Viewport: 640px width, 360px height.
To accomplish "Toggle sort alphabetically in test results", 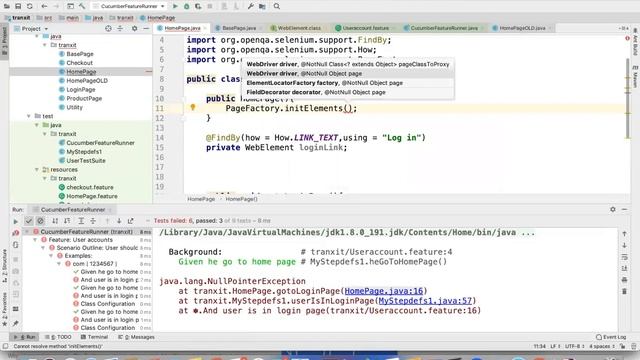I will pos(55,221).
